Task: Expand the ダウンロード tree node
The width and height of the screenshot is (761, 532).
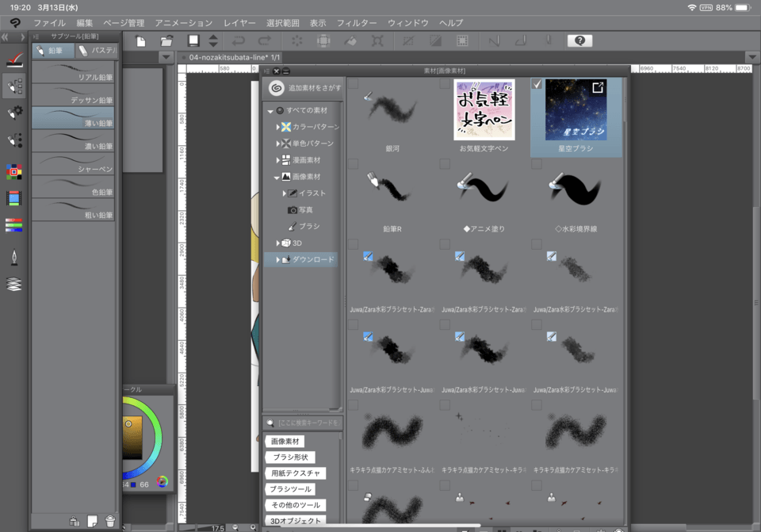Action: [278, 260]
